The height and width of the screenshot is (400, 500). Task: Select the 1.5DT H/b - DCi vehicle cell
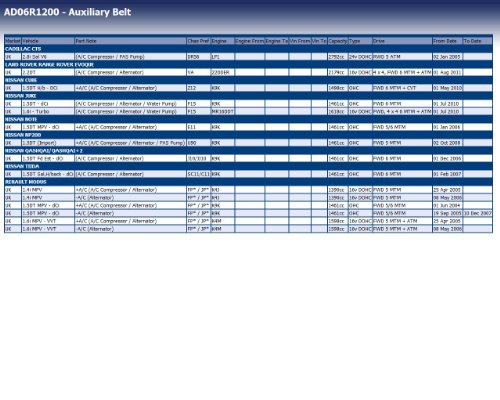48,88
